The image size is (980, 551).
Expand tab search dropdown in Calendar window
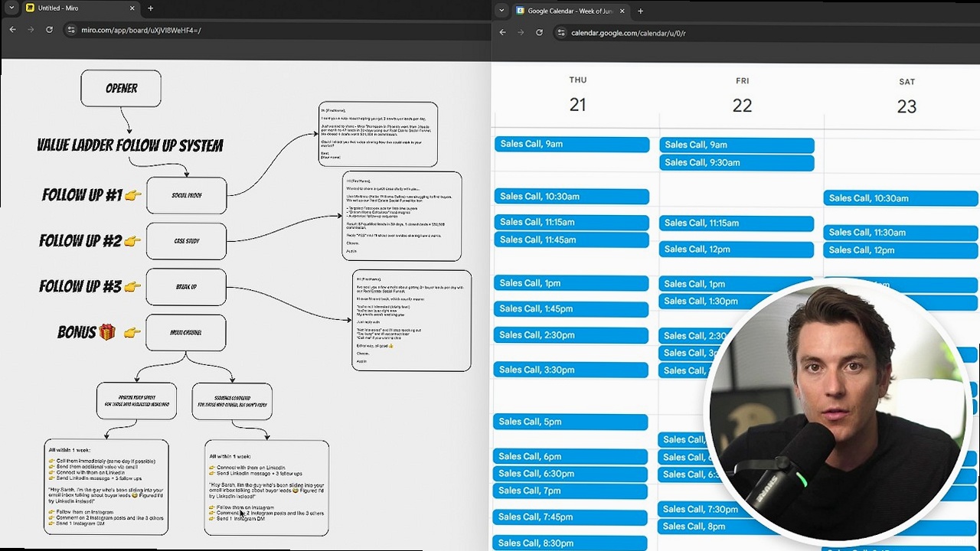point(501,11)
